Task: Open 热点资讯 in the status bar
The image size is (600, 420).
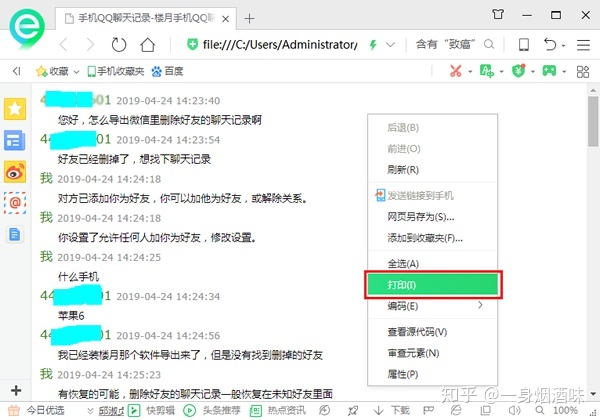Action: coord(278,410)
